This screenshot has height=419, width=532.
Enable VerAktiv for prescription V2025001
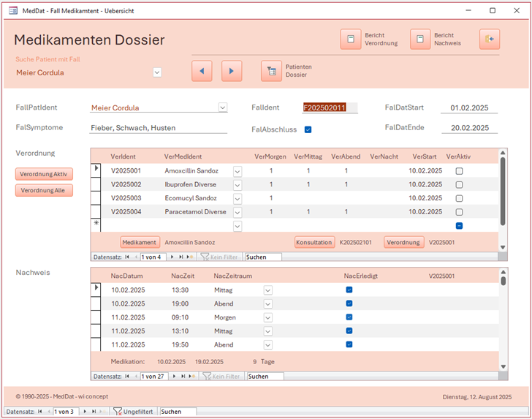pos(459,171)
